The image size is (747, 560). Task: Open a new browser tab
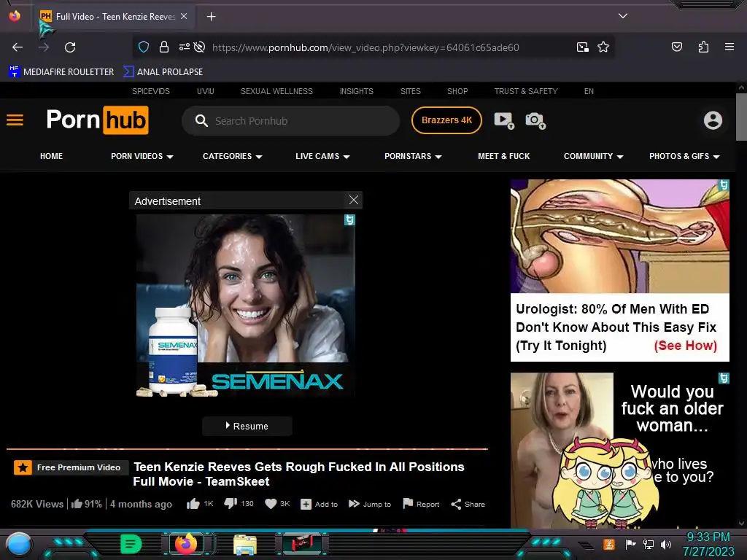coord(211,17)
